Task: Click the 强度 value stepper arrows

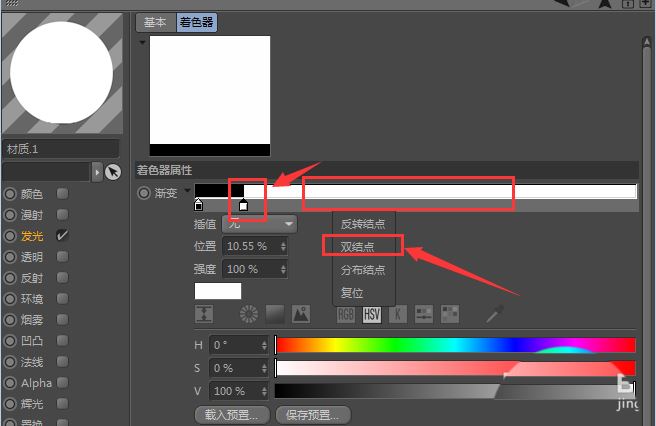Action: click(283, 269)
